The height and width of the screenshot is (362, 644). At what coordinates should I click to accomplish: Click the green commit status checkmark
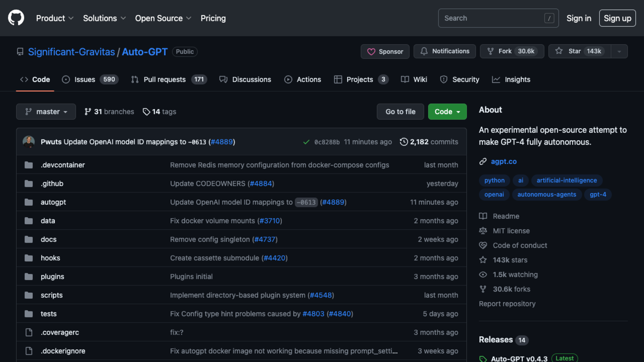306,142
